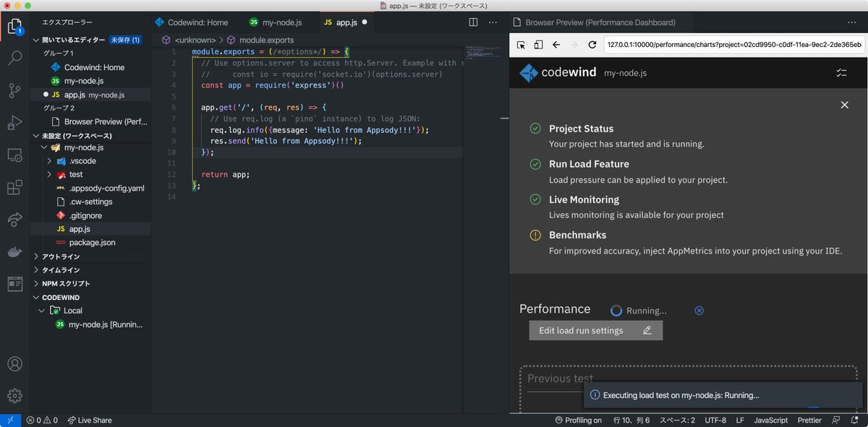Screen dimensions: 868x427
Task: Collapse the 開いているエディター section
Action: click(36, 40)
